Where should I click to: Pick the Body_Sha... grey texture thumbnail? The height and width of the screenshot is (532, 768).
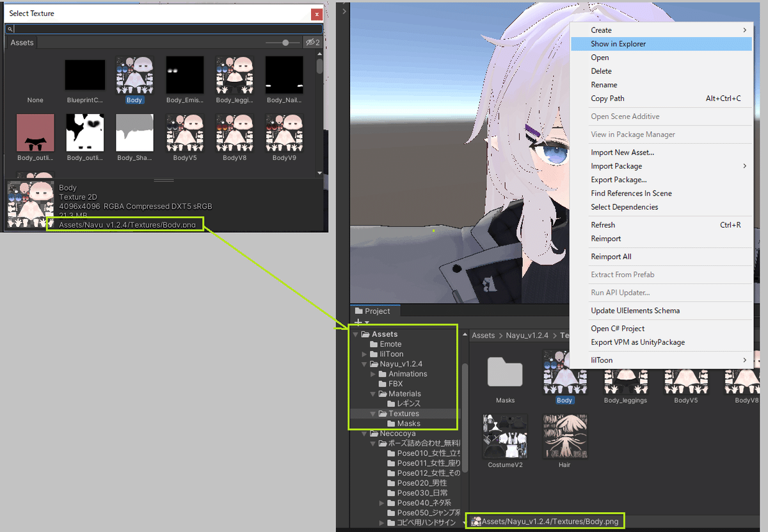click(x=135, y=133)
